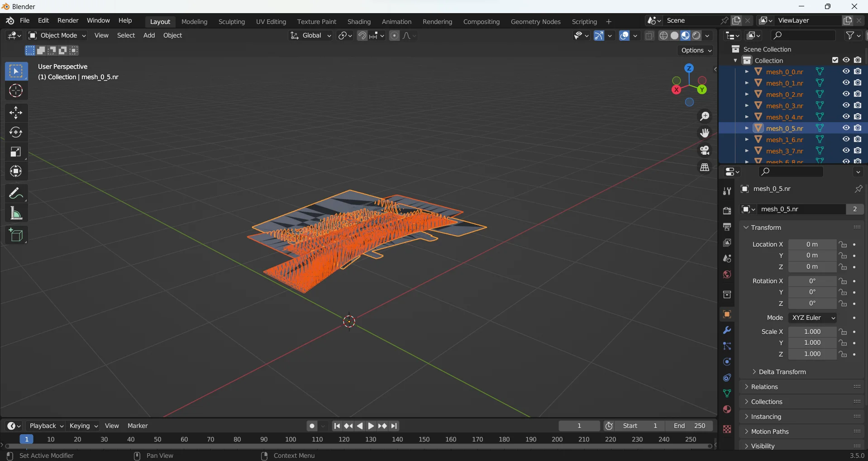
Task: Switch to the Shading workspace tab
Action: click(359, 22)
